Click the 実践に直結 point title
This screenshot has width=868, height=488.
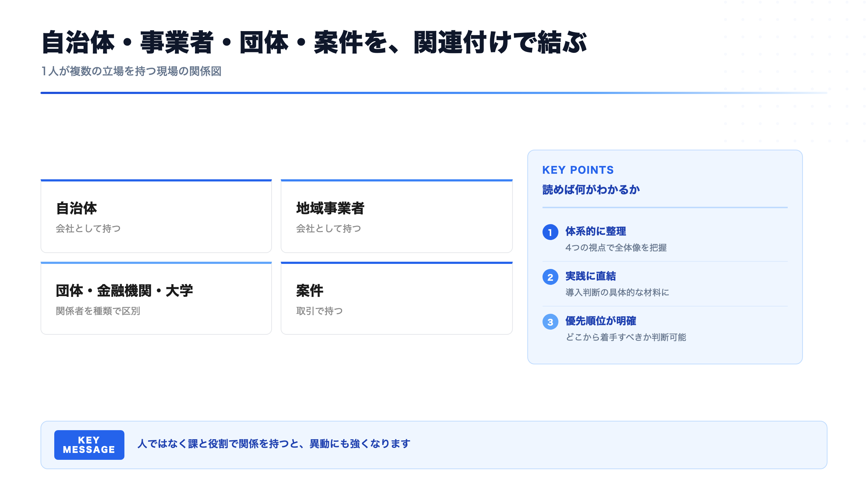pos(591,276)
